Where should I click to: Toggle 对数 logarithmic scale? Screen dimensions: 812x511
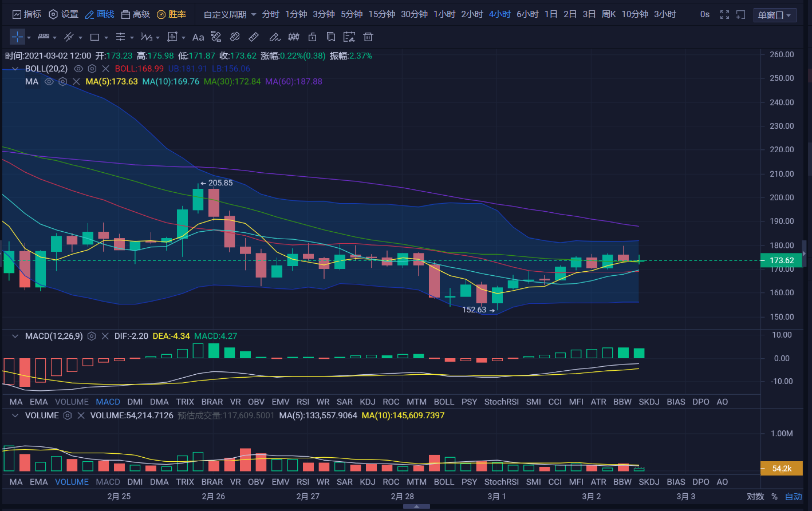click(755, 497)
